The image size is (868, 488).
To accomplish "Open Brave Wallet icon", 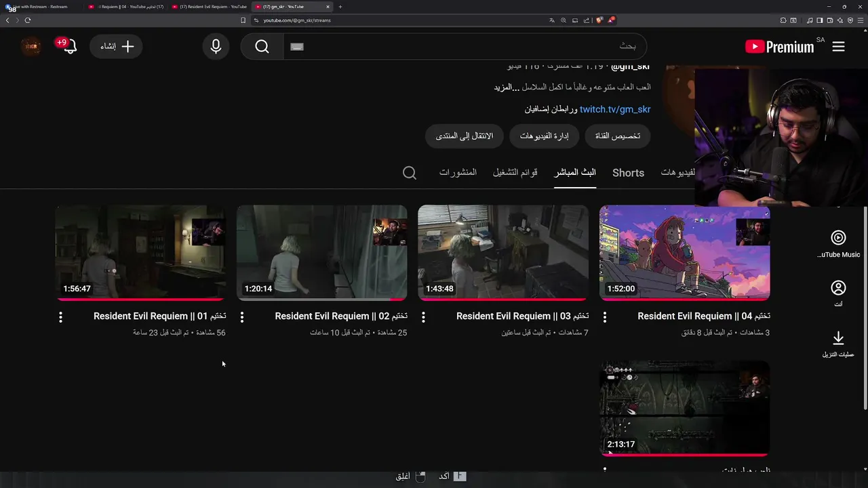I will click(829, 20).
